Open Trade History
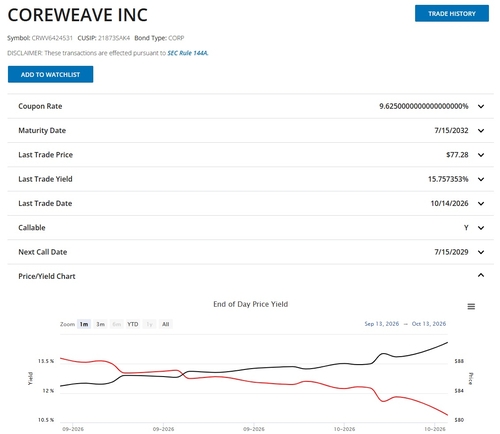 [452, 13]
